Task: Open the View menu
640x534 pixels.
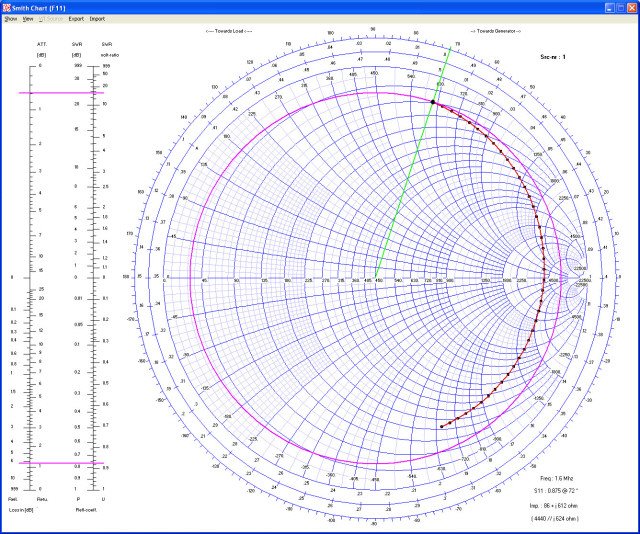Action: point(28,19)
